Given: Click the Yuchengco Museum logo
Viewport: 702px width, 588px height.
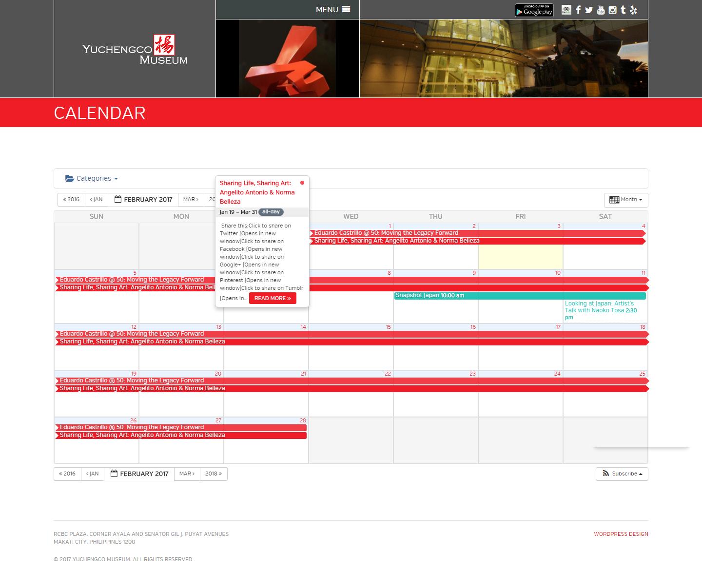Looking at the screenshot, I should pos(135,49).
